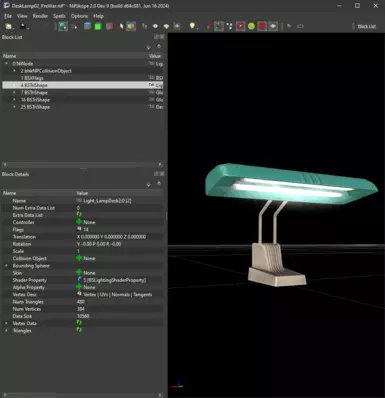Toggle the green circle toolbar icon
The image size is (385, 398).
click(251, 26)
